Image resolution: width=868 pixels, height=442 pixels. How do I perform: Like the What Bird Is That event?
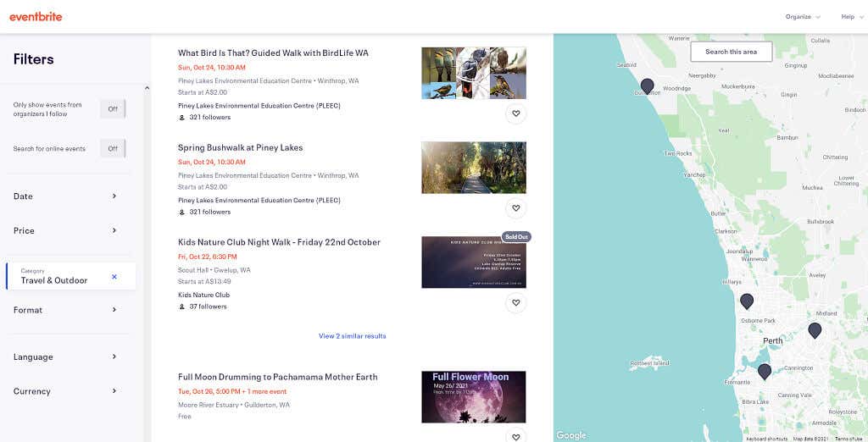(515, 113)
